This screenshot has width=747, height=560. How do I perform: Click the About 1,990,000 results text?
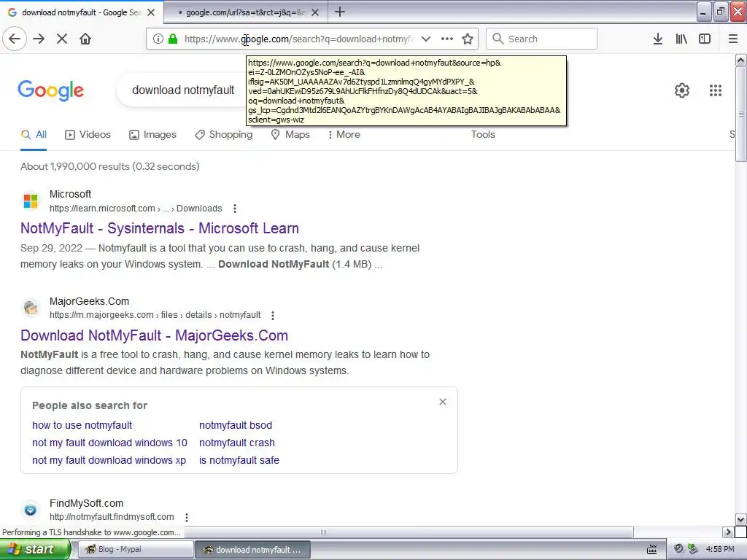(x=109, y=167)
